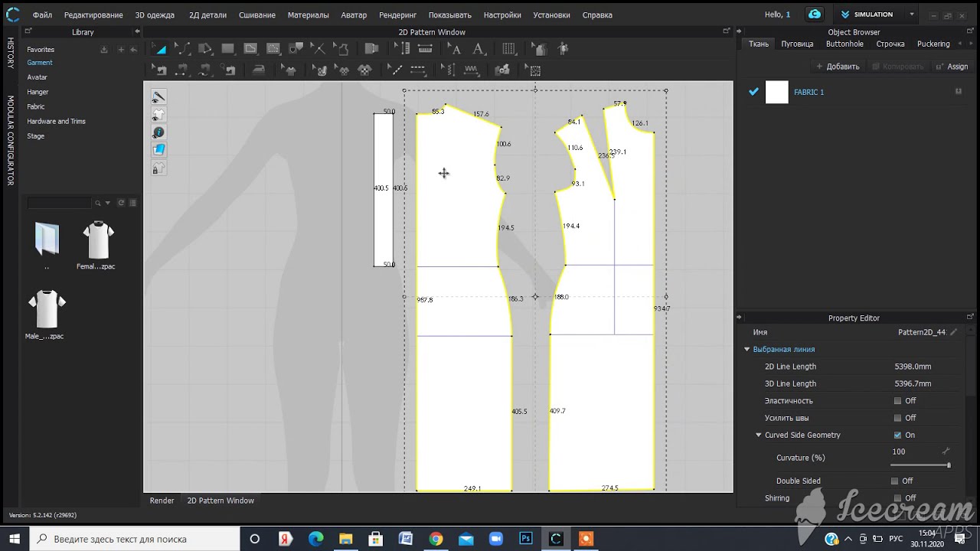Select the Internal Rectangle dashed tool
This screenshot has width=980, height=551.
273,48
